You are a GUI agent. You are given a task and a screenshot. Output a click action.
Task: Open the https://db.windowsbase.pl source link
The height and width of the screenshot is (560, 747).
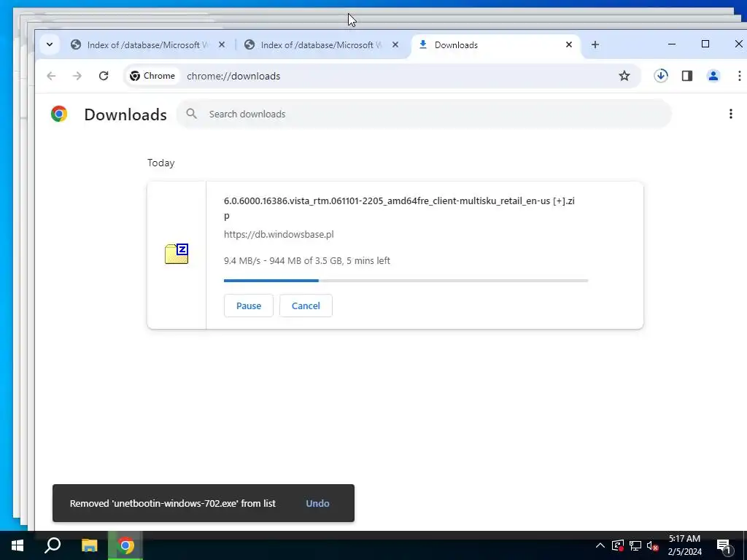[279, 234]
